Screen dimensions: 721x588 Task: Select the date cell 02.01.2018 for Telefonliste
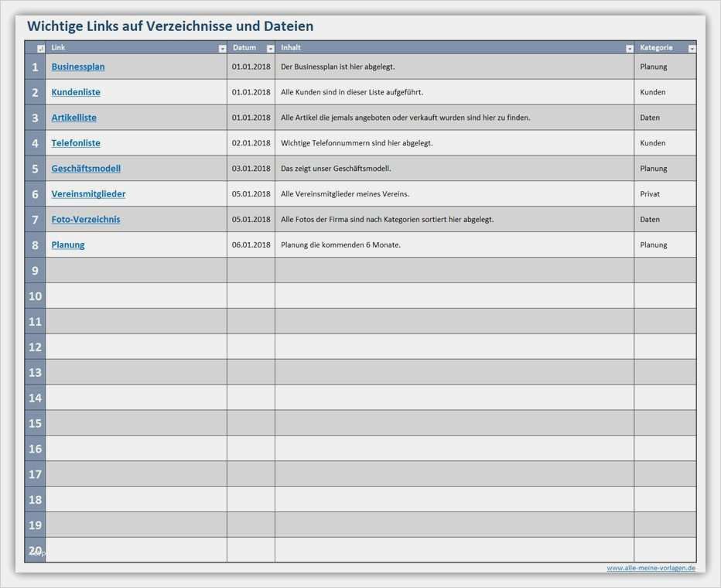[x=251, y=142]
